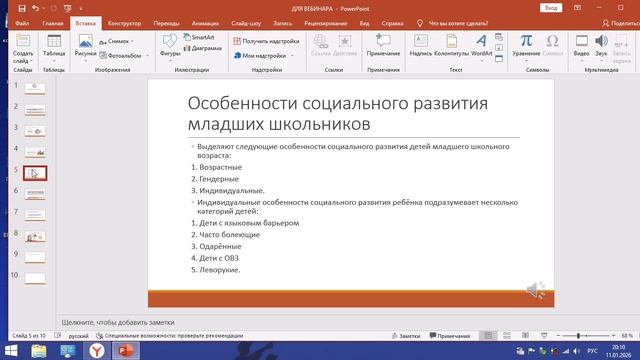
Task: Click the Создать слайд icon
Action: click(23, 41)
